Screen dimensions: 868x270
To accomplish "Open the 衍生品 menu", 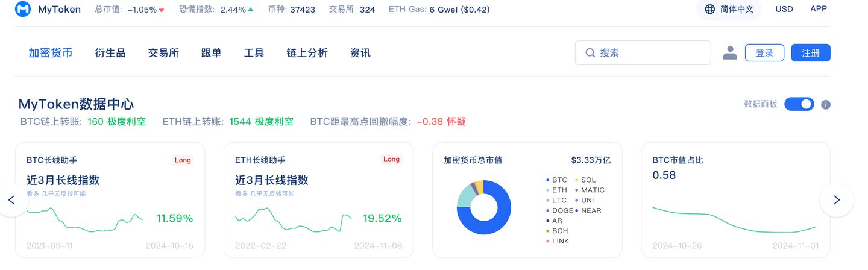I will click(x=110, y=53).
